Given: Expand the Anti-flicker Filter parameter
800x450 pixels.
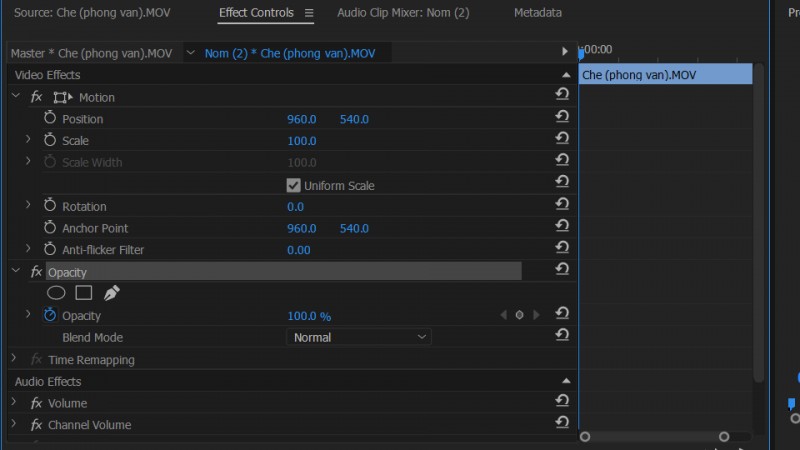Looking at the screenshot, I should 28,248.
